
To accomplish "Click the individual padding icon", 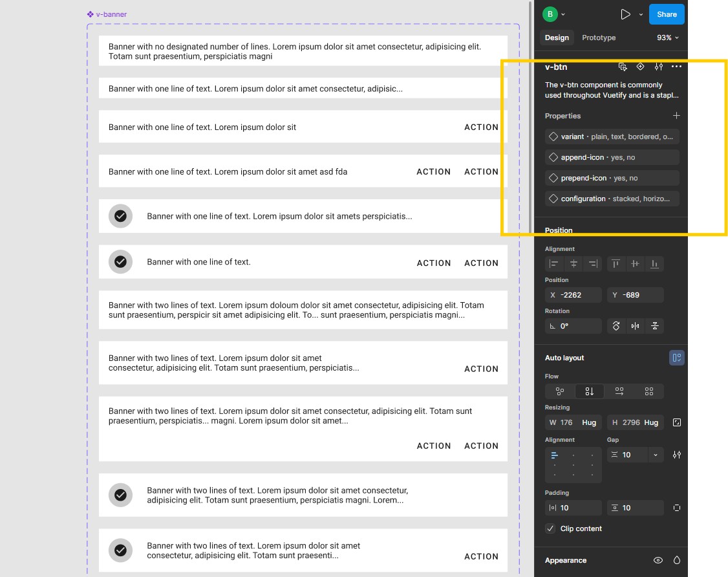I will click(677, 508).
